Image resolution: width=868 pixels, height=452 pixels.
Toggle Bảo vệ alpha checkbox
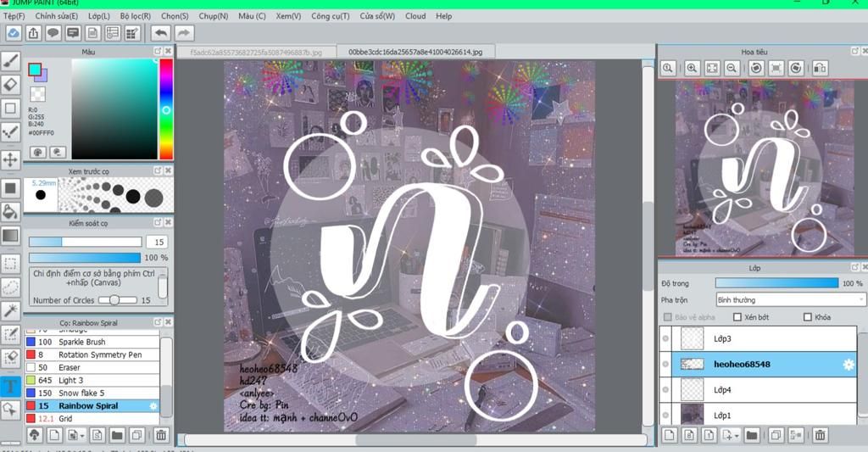click(668, 317)
